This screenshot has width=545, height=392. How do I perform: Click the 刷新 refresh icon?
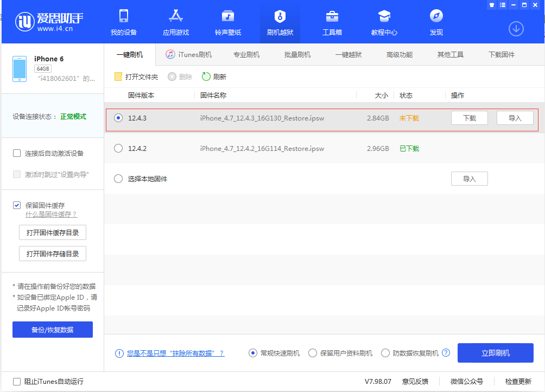click(206, 77)
